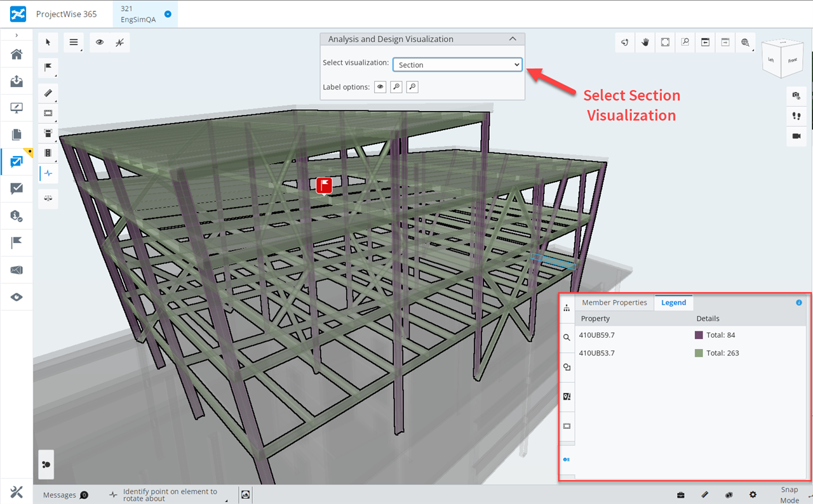The height and width of the screenshot is (504, 813).
Task: Click the Front face of view cube
Action: 792,61
